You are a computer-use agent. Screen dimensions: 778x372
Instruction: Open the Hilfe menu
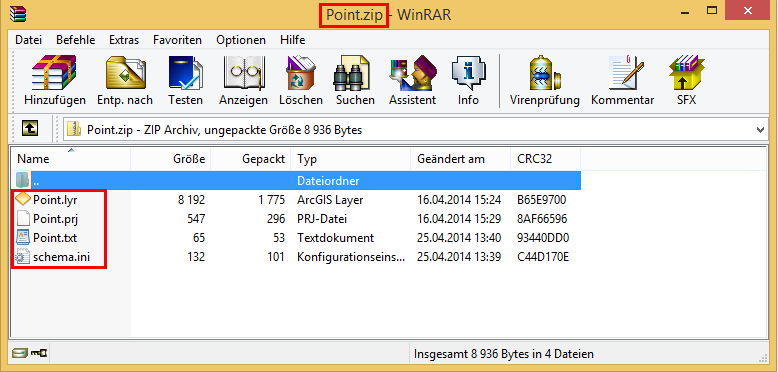tap(292, 40)
